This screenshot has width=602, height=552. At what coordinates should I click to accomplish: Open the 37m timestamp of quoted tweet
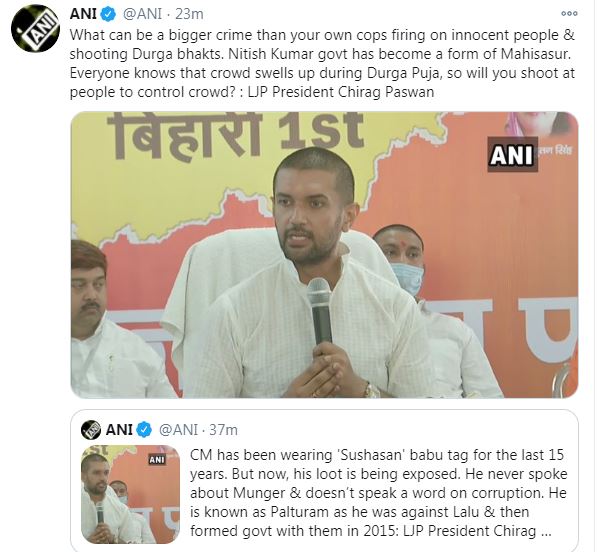coord(223,430)
